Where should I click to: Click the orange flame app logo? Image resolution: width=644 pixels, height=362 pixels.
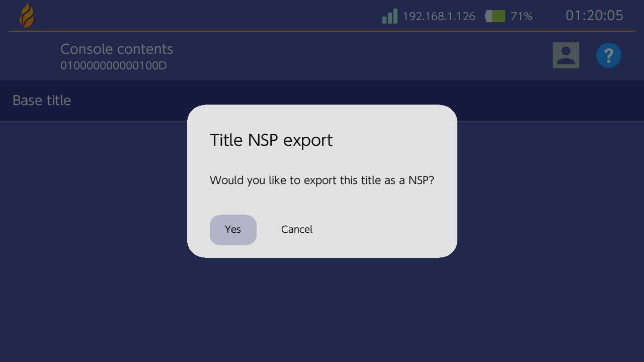27,16
